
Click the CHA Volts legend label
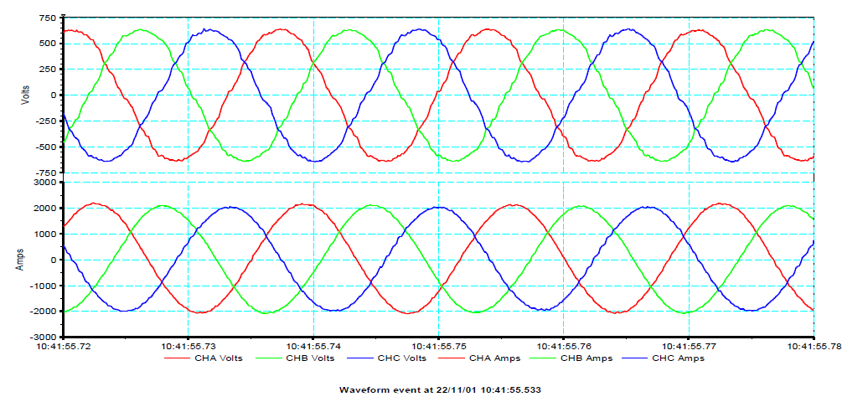pyautogui.click(x=218, y=358)
